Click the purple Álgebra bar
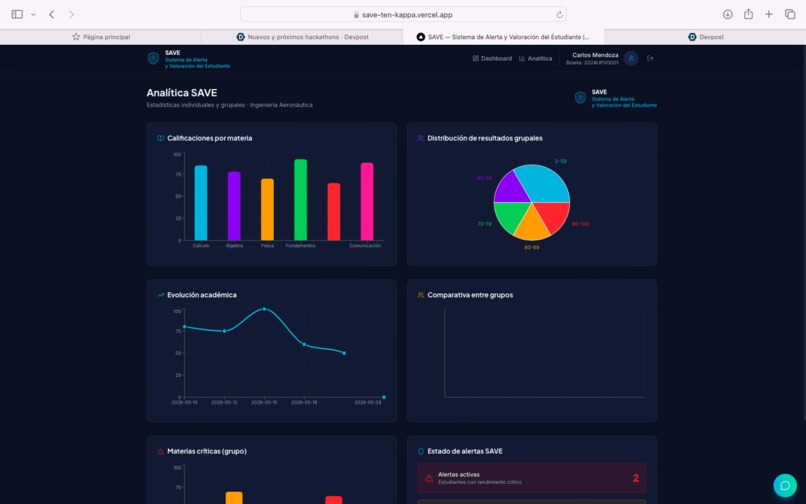This screenshot has width=806, height=504. coord(234,206)
